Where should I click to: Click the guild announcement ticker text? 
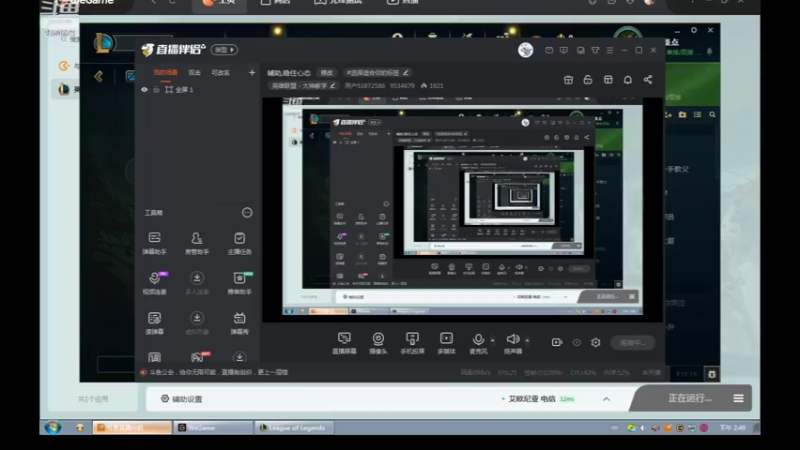pyautogui.click(x=218, y=372)
